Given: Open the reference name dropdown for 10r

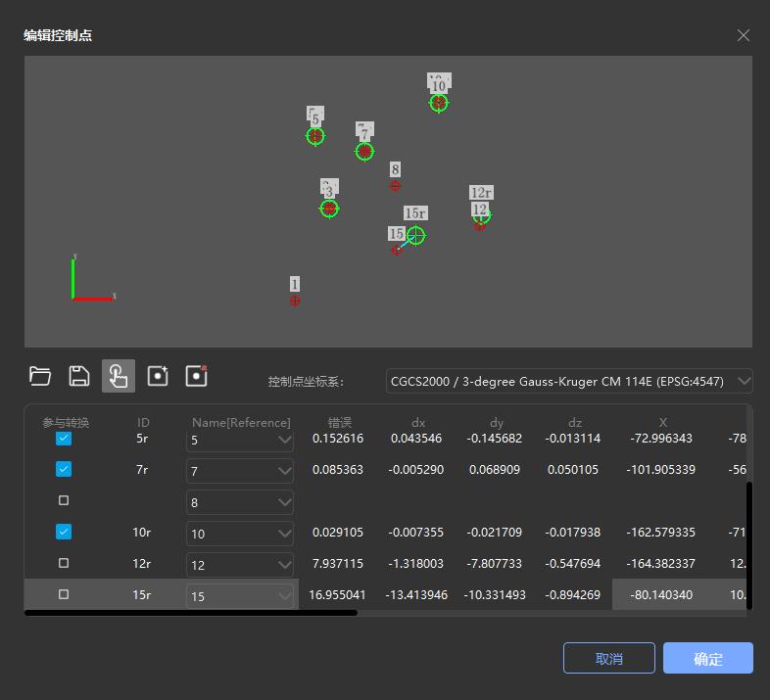Looking at the screenshot, I should (x=240, y=534).
